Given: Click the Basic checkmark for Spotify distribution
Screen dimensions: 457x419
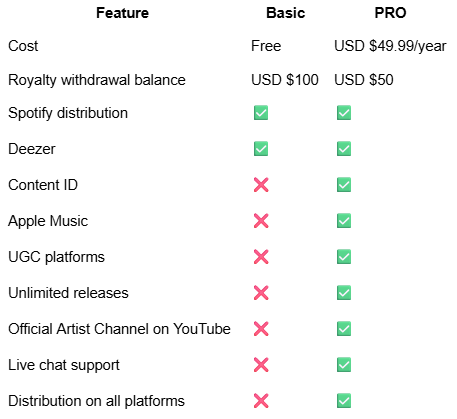Looking at the screenshot, I should [x=261, y=113].
